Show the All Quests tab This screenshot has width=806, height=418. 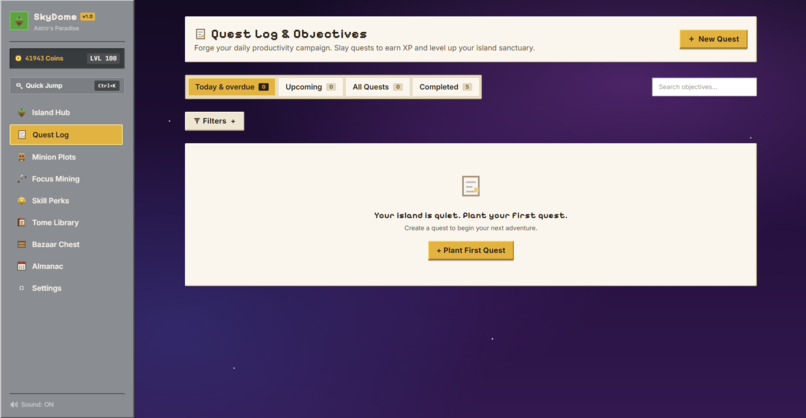coord(377,87)
